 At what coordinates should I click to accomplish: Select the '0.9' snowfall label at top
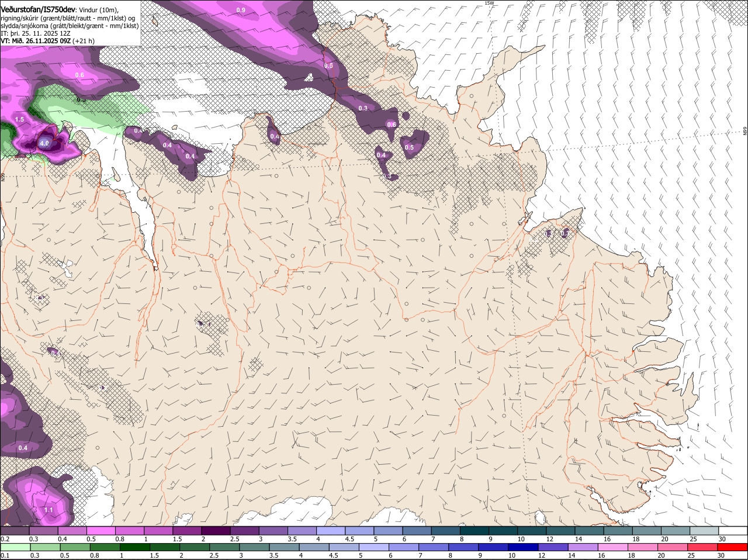[x=241, y=11]
